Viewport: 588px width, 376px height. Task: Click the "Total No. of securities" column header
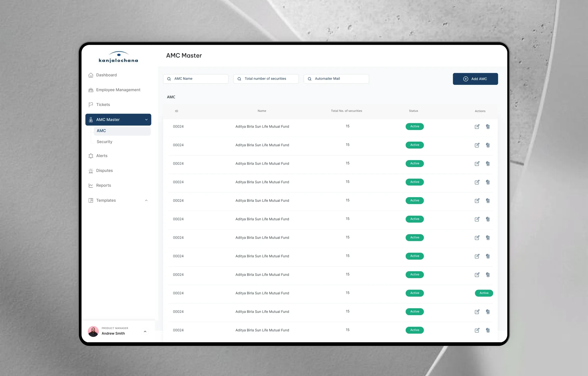pyautogui.click(x=346, y=111)
